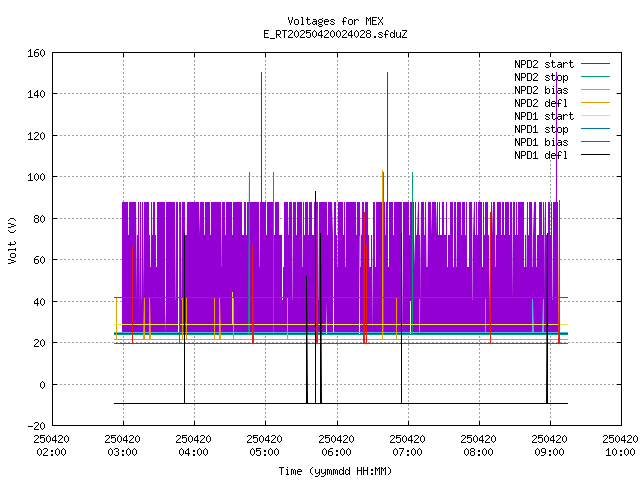Click the "Voltages for MEX" chart title

click(x=335, y=21)
